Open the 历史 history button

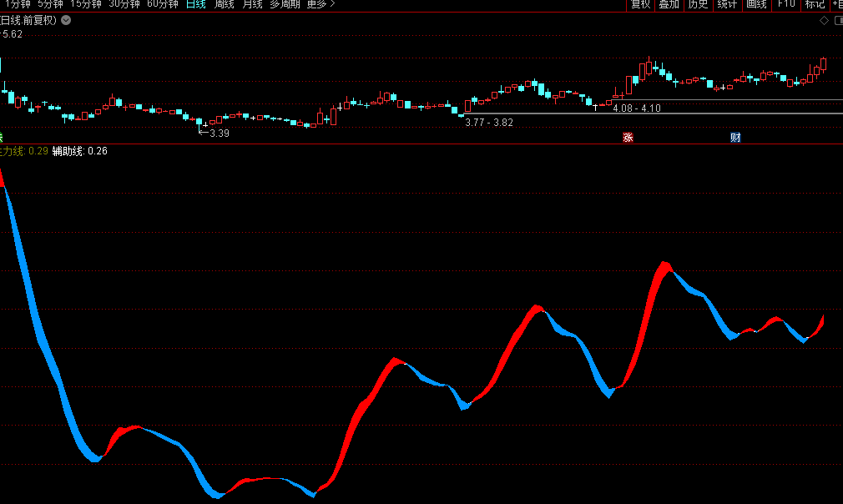(x=698, y=4)
